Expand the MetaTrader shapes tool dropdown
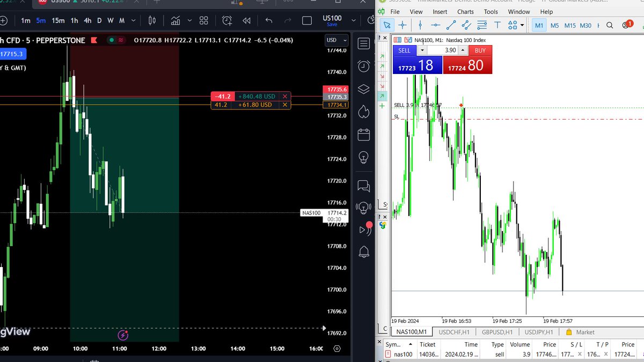This screenshot has width=644, height=362. tap(522, 25)
